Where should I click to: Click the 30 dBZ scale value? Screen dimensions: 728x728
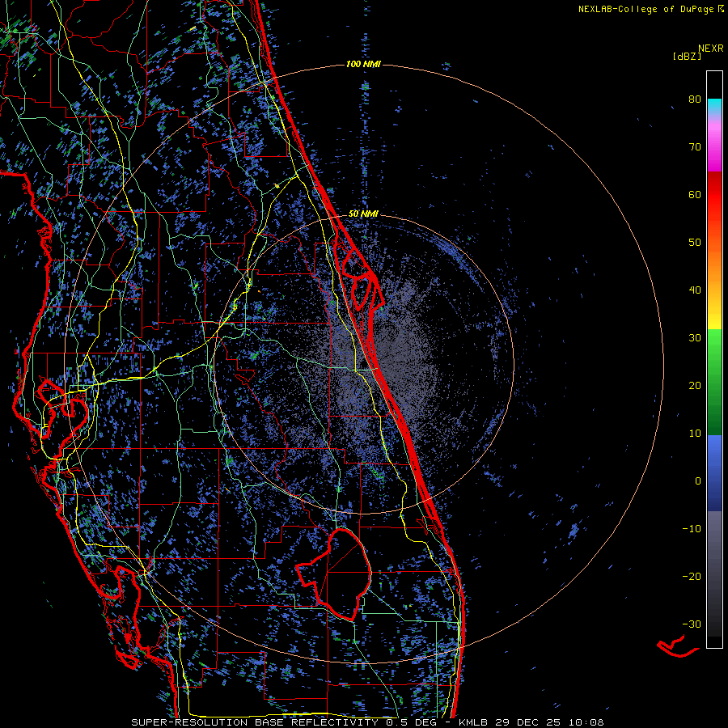[695, 338]
